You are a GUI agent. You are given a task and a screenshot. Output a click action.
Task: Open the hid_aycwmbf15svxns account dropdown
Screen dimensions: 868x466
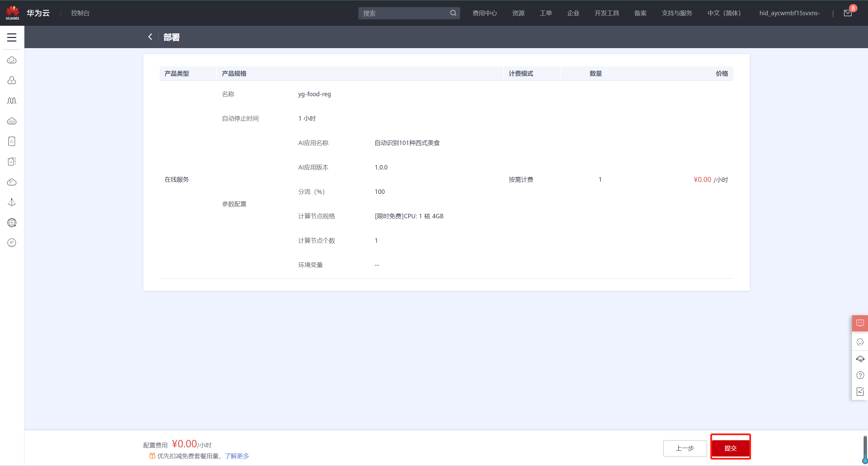point(789,13)
